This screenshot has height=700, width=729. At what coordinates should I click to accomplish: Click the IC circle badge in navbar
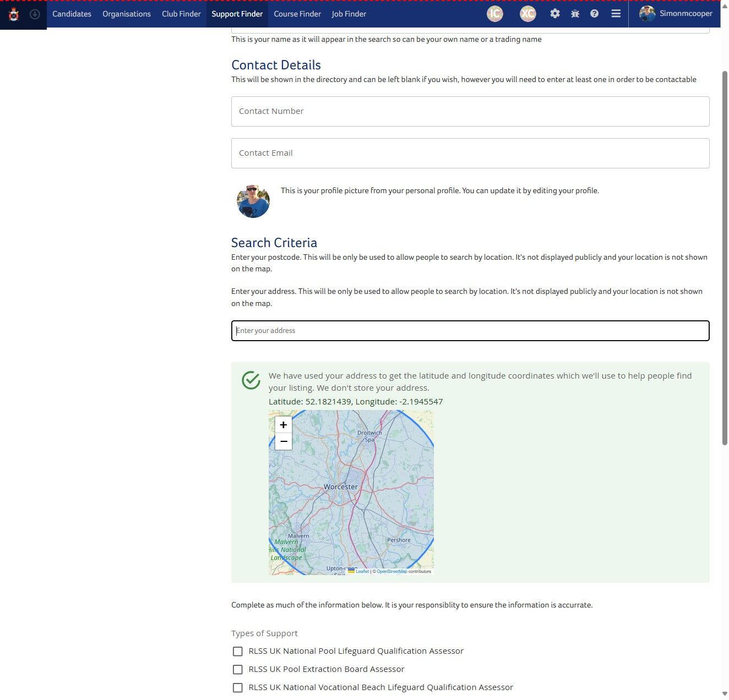click(494, 13)
